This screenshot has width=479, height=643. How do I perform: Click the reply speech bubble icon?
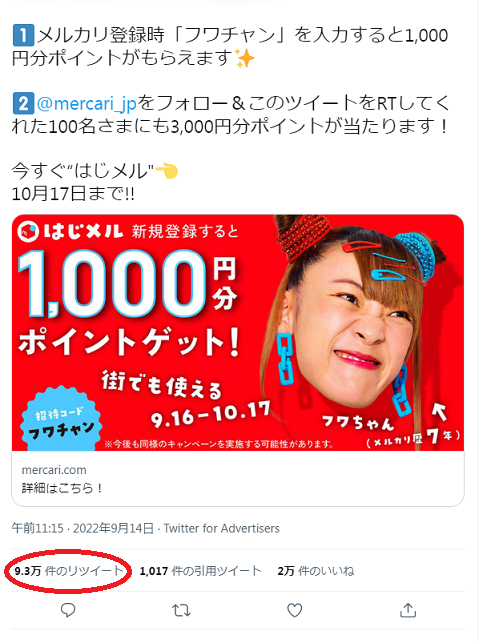point(68,610)
